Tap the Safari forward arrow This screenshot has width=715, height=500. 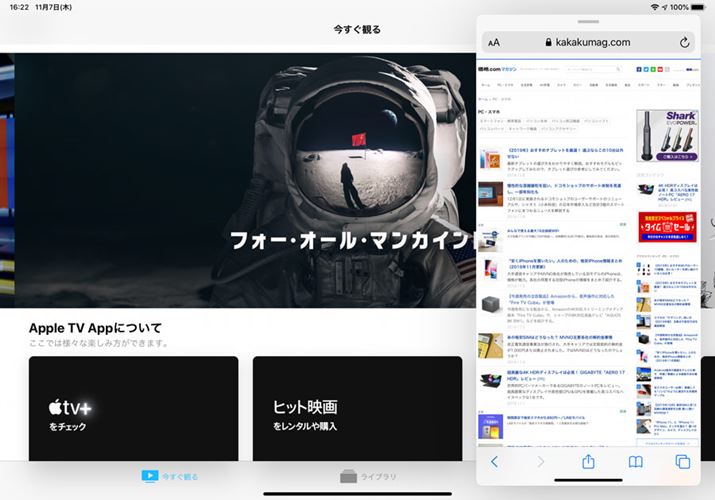pos(541,462)
